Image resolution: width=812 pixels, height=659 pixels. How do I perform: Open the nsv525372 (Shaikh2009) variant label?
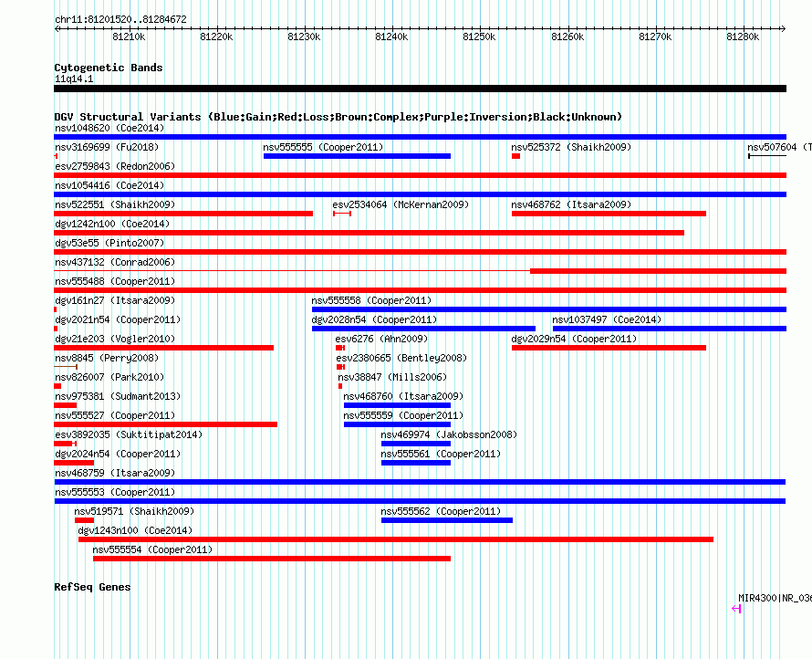coord(571,147)
